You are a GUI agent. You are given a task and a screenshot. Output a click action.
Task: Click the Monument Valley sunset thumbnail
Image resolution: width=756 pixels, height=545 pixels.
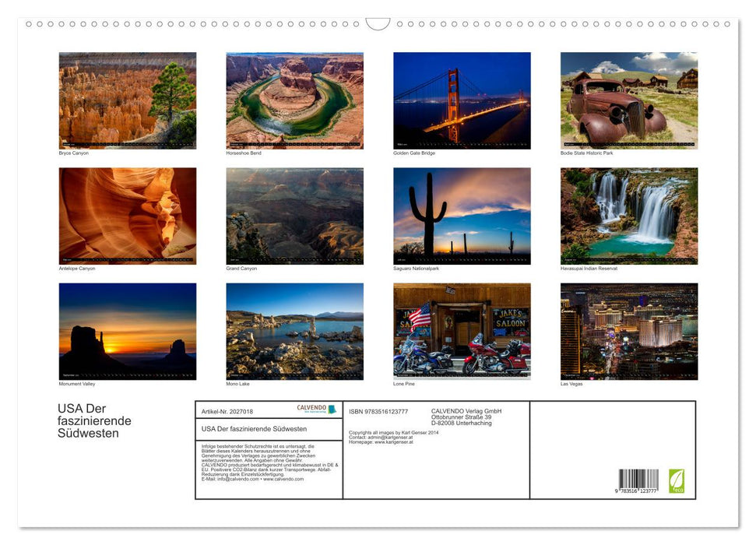128,331
